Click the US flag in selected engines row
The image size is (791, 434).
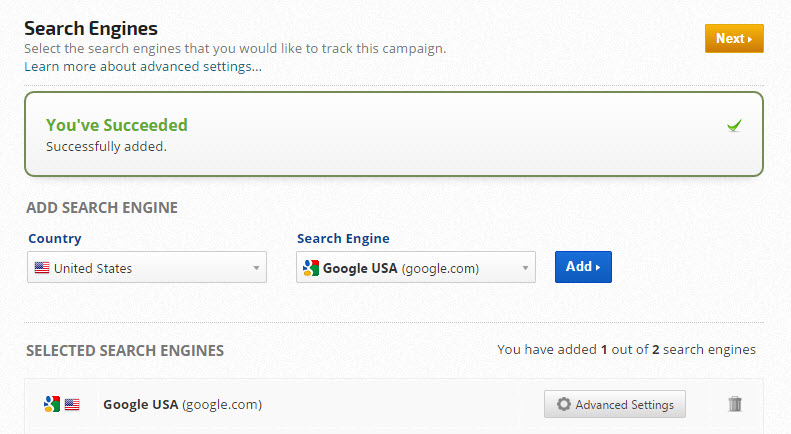[72, 404]
